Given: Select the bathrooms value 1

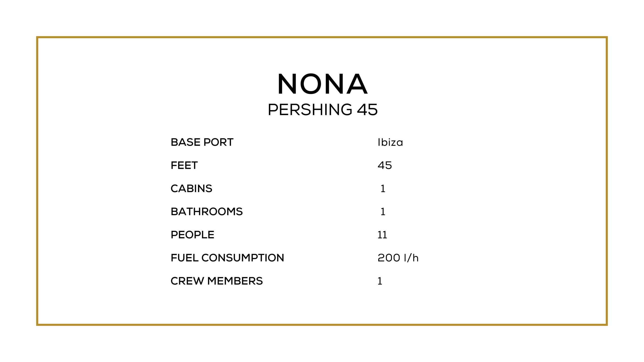Looking at the screenshot, I should click(383, 212).
